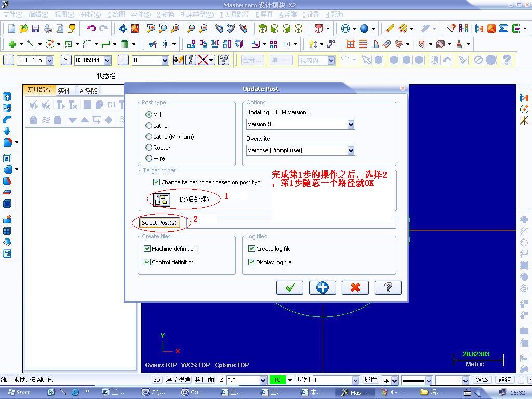Image resolution: width=532 pixels, height=399 pixels.
Task: Select the Wire post type
Action: click(x=149, y=158)
